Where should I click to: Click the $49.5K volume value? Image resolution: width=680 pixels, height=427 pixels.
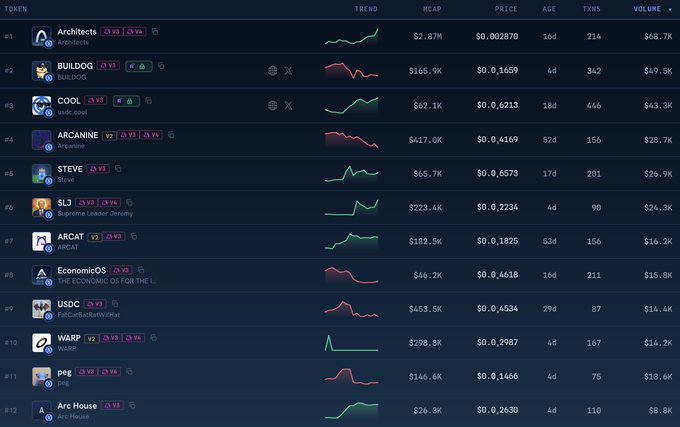pos(658,71)
